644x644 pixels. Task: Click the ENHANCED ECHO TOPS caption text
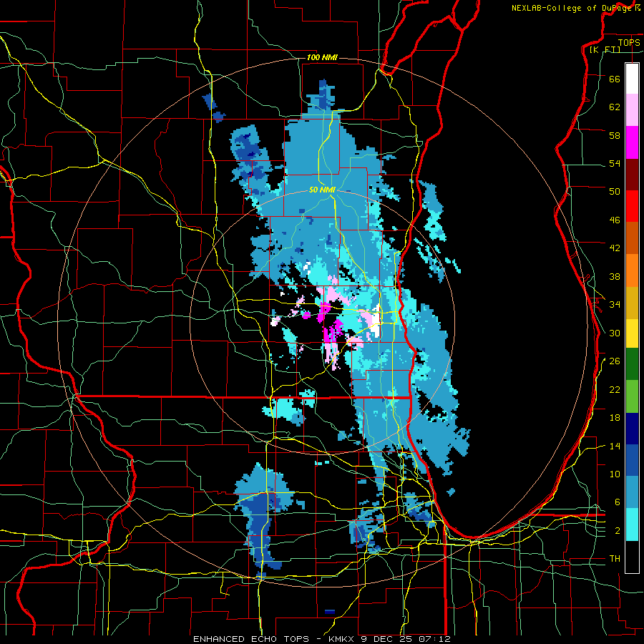251,639
